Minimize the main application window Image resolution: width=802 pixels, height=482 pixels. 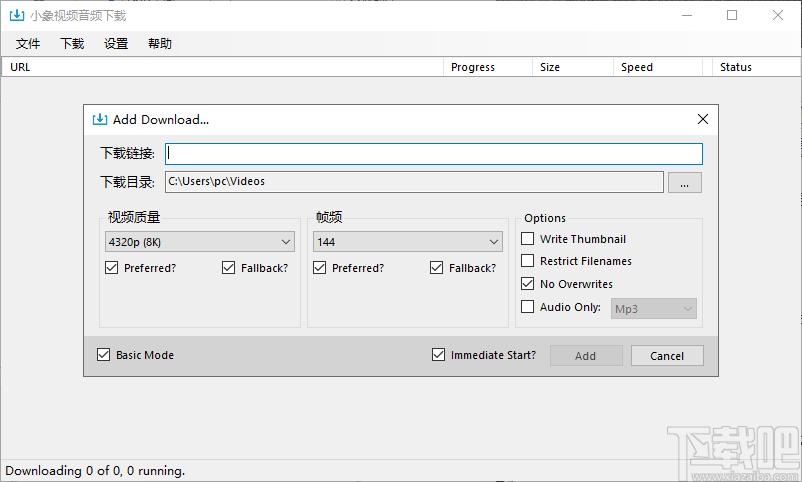[687, 15]
